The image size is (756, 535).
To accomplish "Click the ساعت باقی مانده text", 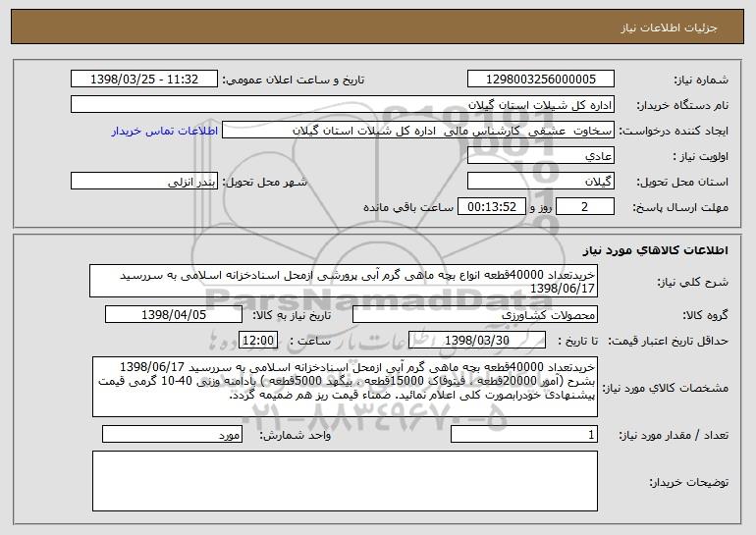I will click(x=408, y=207).
